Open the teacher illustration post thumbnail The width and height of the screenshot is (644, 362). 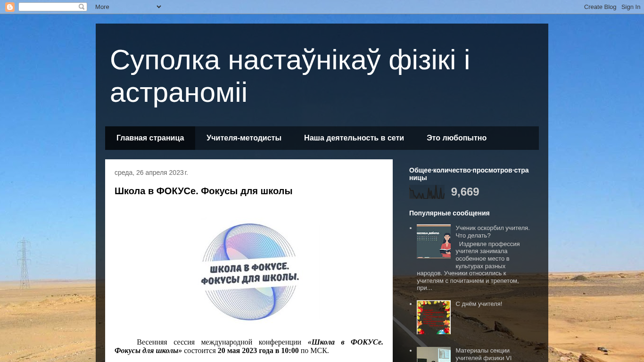(433, 241)
